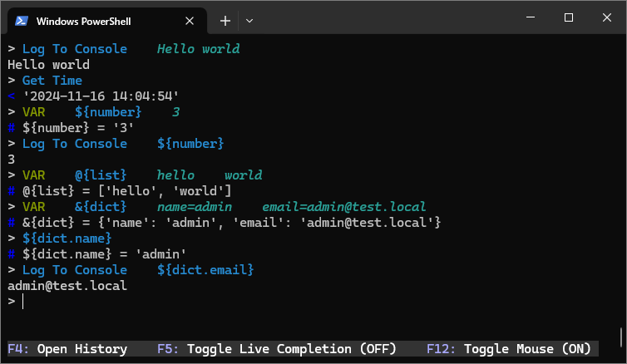Click the 'Hello world' italic argument

[199, 49]
